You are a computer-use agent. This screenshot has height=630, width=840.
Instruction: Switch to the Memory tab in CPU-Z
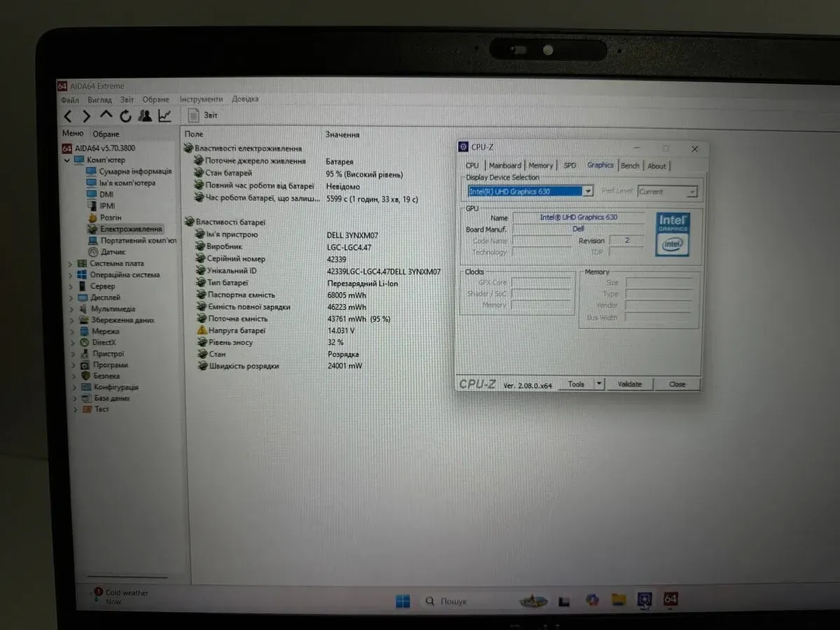[540, 166]
